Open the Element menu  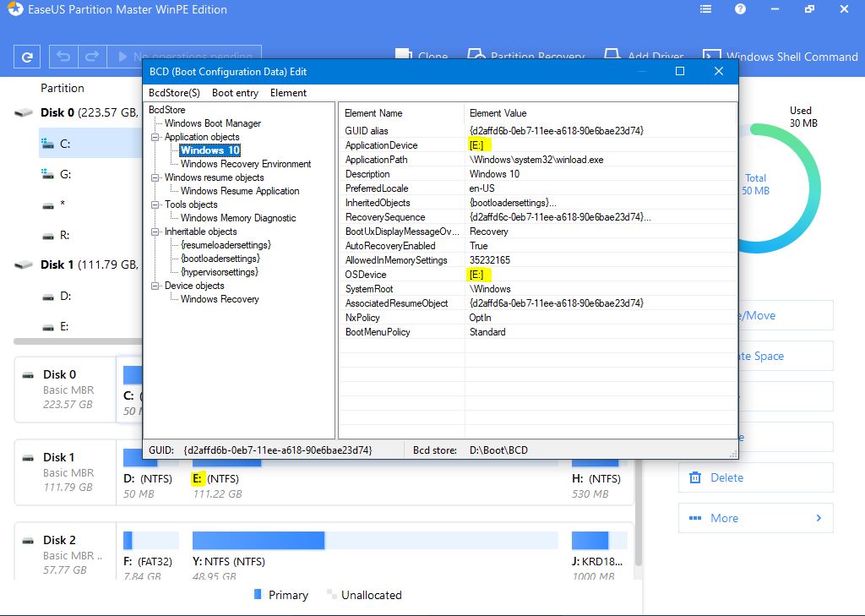coord(288,93)
